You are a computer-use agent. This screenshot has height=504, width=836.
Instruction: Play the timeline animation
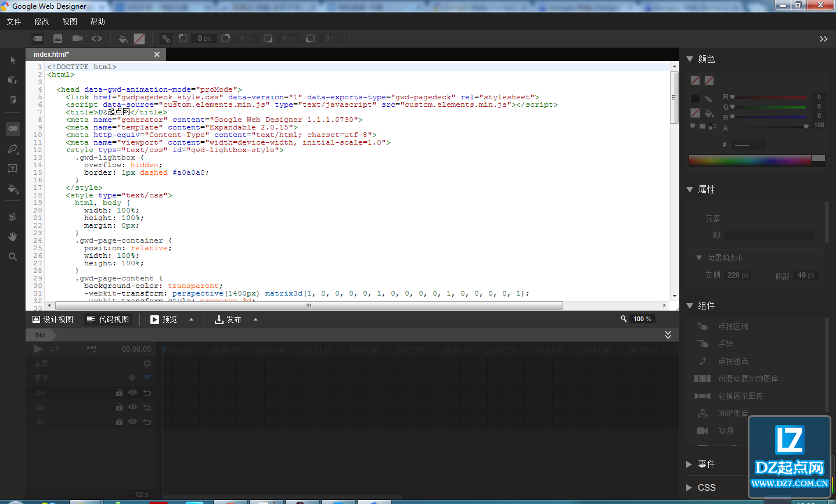point(38,349)
